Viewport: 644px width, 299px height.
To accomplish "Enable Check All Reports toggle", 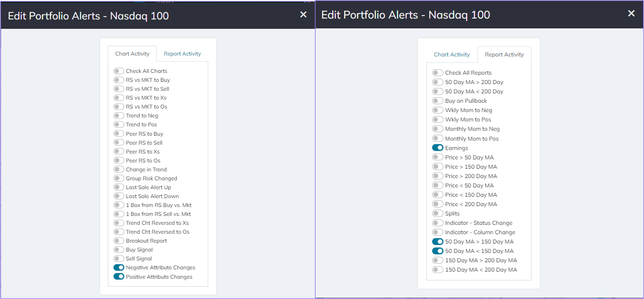I will pyautogui.click(x=437, y=73).
